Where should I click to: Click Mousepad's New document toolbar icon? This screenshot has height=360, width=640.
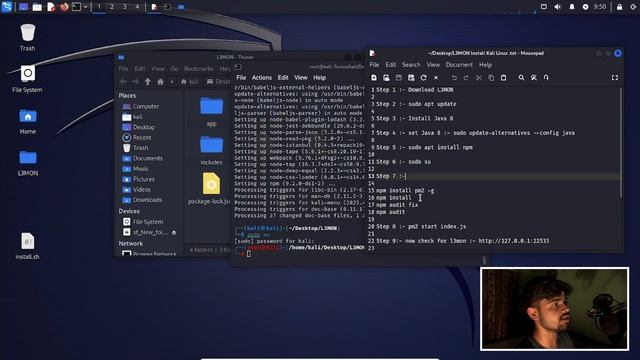tap(374, 78)
